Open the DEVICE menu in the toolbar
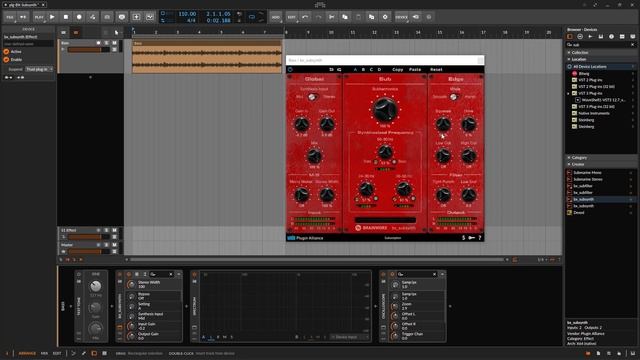This screenshot has width=640, height=360. pyautogui.click(x=402, y=17)
